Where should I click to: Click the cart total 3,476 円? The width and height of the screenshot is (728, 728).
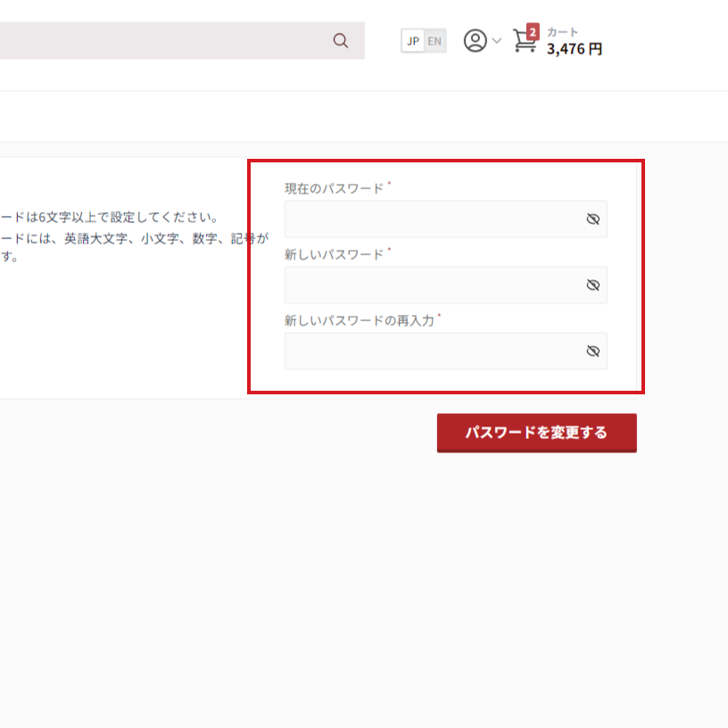[575, 49]
